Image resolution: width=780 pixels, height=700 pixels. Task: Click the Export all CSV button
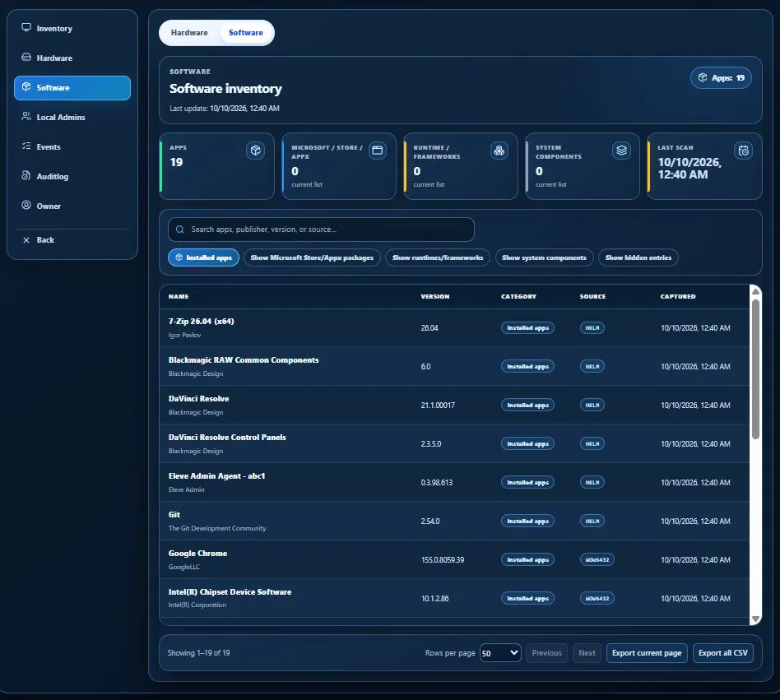click(722, 653)
